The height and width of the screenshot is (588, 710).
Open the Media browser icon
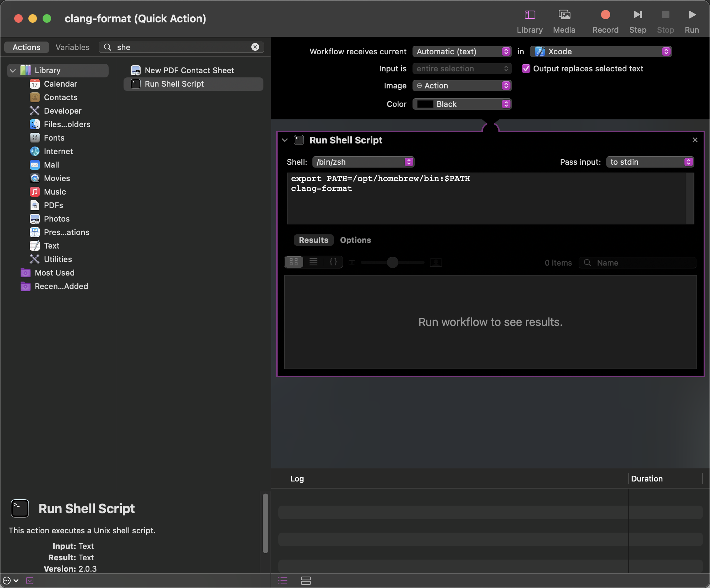(x=564, y=15)
